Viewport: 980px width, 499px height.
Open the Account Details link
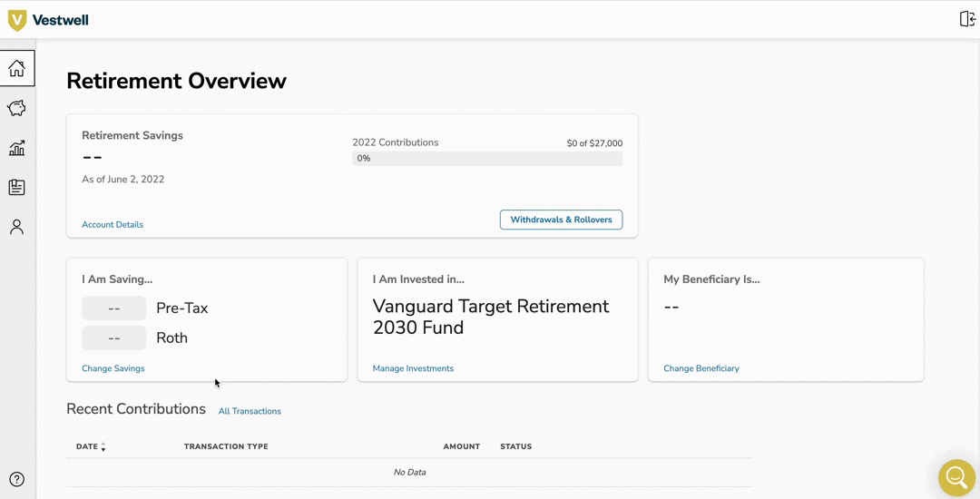113,224
